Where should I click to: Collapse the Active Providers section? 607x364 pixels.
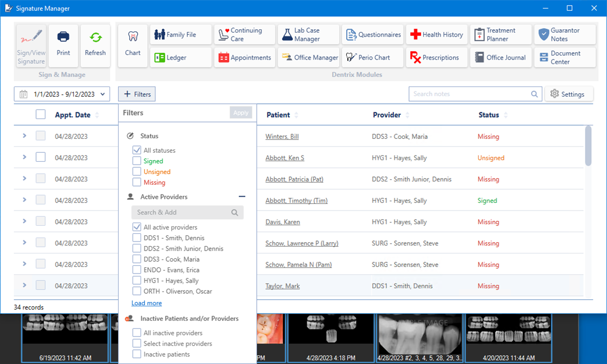point(242,197)
